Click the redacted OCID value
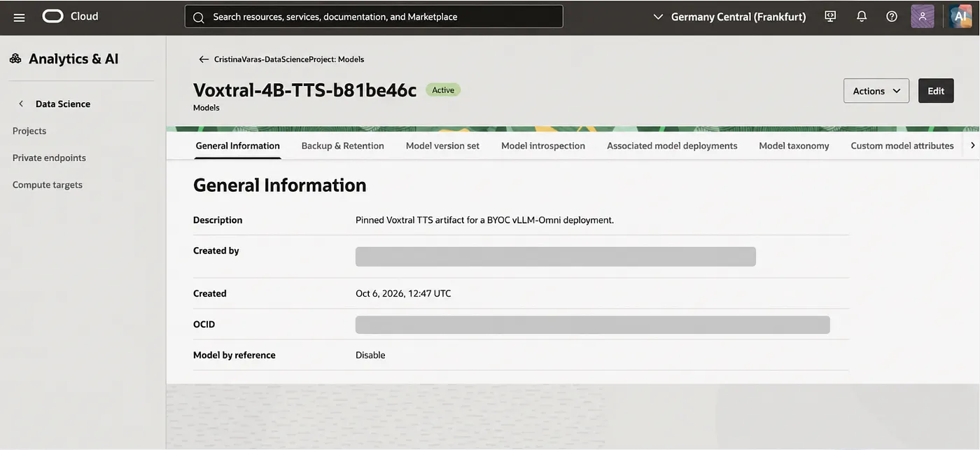This screenshot has width=980, height=450. (593, 325)
